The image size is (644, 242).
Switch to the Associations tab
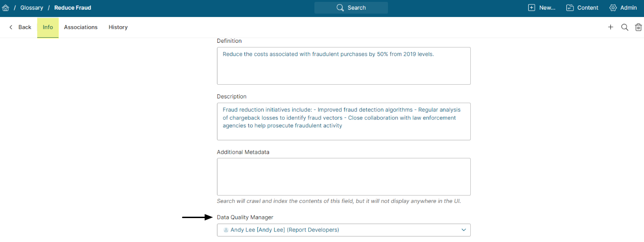click(x=80, y=27)
